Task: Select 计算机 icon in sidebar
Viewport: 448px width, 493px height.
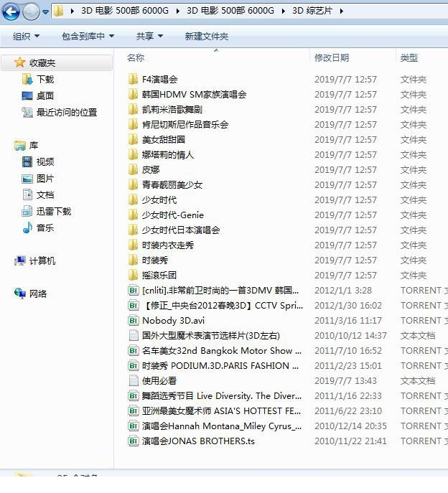Action: click(x=20, y=260)
